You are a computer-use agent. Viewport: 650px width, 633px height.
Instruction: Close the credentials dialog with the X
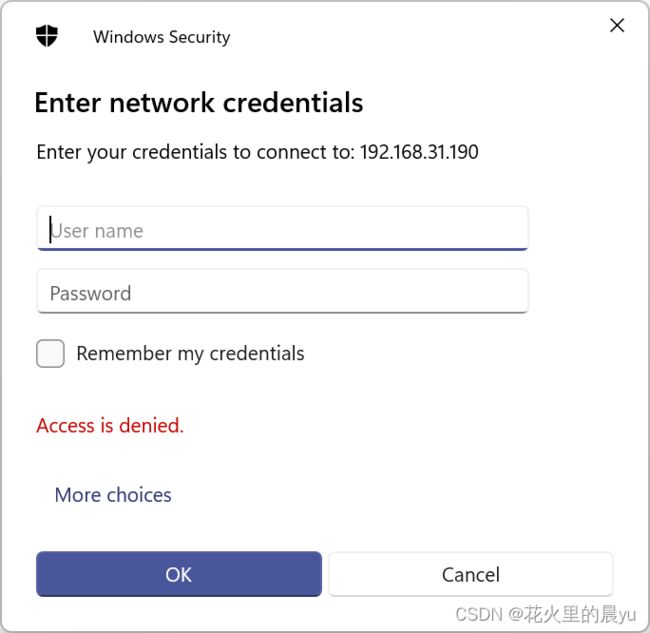(617, 25)
